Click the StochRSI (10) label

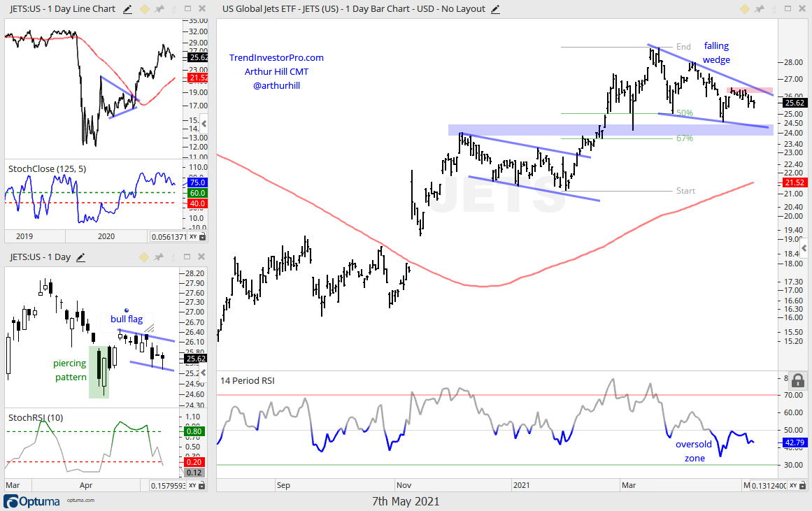point(36,418)
